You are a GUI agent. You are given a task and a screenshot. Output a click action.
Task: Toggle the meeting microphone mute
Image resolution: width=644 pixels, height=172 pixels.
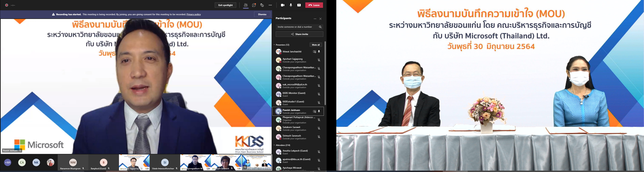coord(291,5)
